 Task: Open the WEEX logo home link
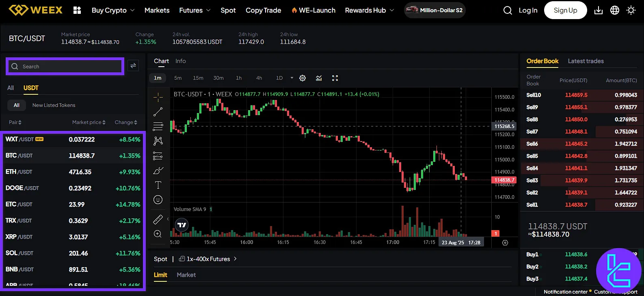coord(36,10)
